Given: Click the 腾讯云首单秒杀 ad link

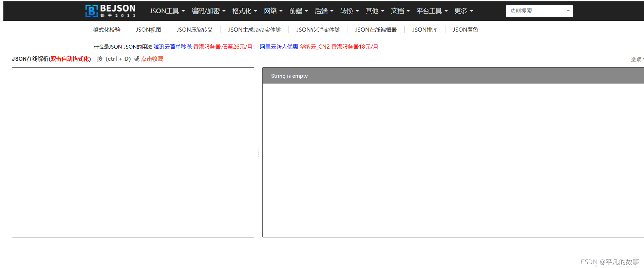Looking at the screenshot, I should click(173, 47).
